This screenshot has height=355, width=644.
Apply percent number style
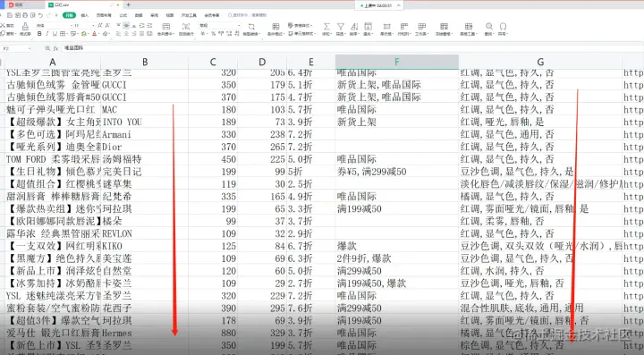(x=213, y=34)
